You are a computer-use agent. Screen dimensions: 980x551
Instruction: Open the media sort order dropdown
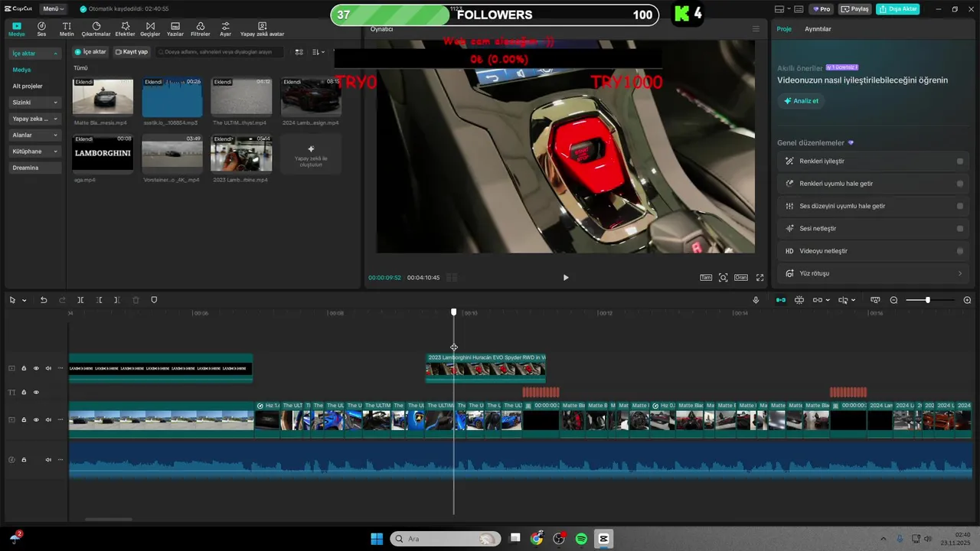click(318, 52)
